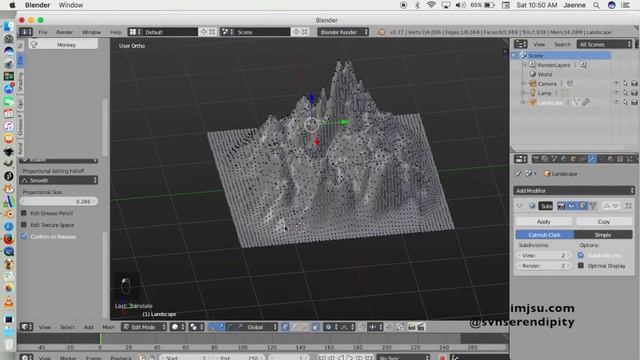Toggle modifier viewport display eye icon
The width and height of the screenshot is (640, 360).
click(571, 206)
